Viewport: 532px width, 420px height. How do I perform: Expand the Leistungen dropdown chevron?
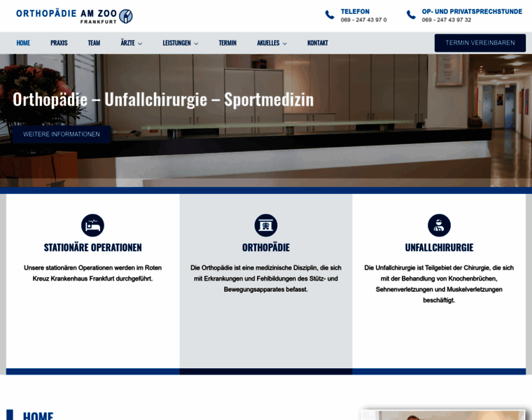point(196,43)
